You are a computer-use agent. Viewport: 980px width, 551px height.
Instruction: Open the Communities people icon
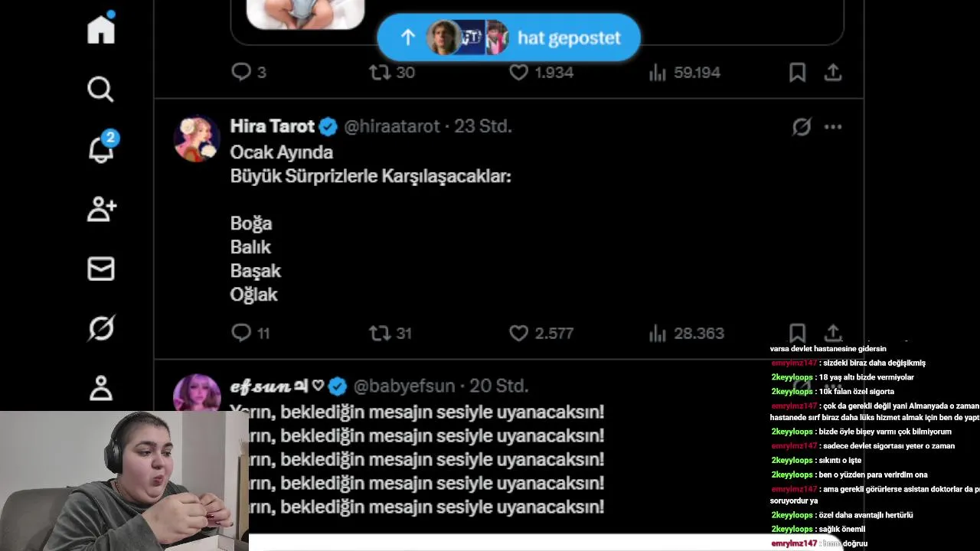point(101,209)
